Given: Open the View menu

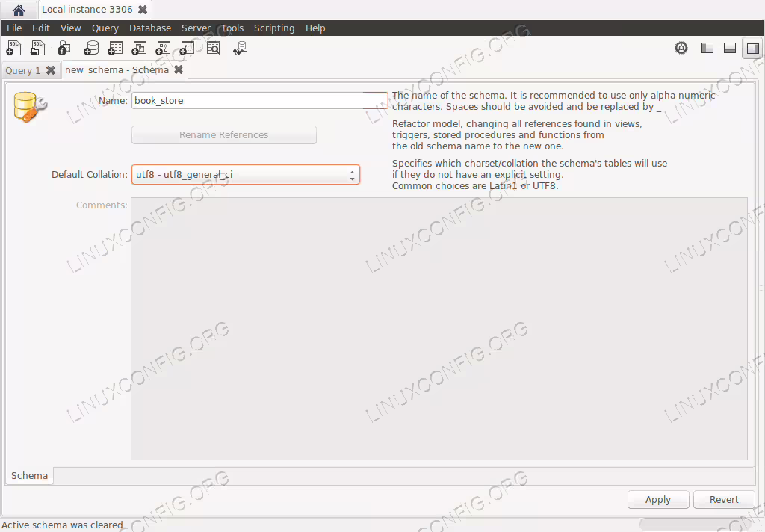Looking at the screenshot, I should [x=71, y=28].
